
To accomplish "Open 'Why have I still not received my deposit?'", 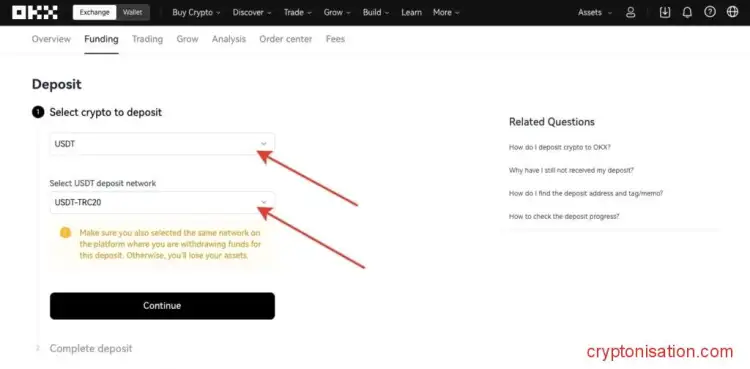I will coord(571,170).
